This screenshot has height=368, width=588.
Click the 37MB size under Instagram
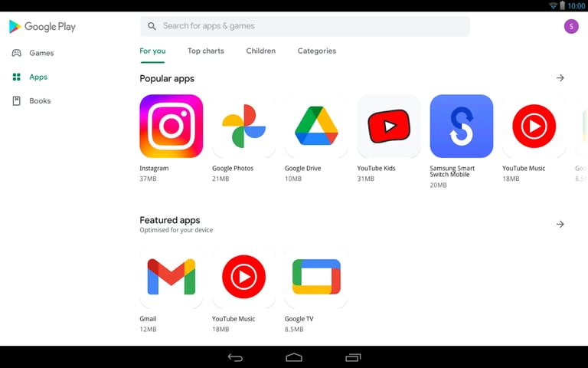(x=148, y=179)
